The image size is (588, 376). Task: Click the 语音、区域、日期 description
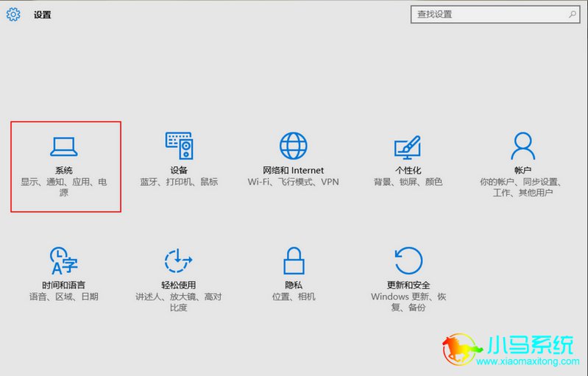point(64,297)
